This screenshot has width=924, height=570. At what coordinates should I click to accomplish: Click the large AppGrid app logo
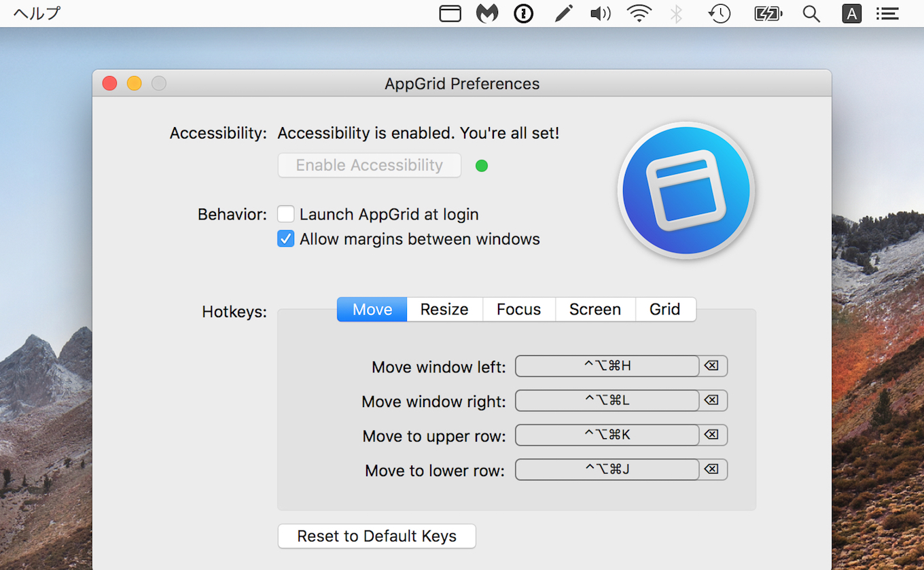[x=685, y=191]
